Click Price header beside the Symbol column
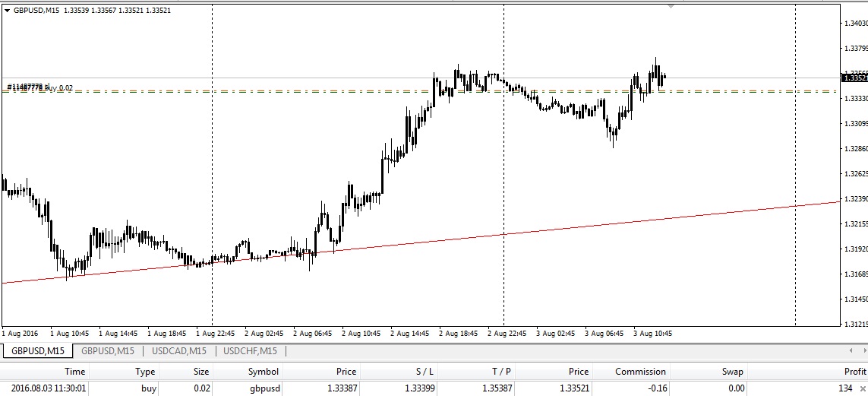The image size is (868, 396). point(346,372)
